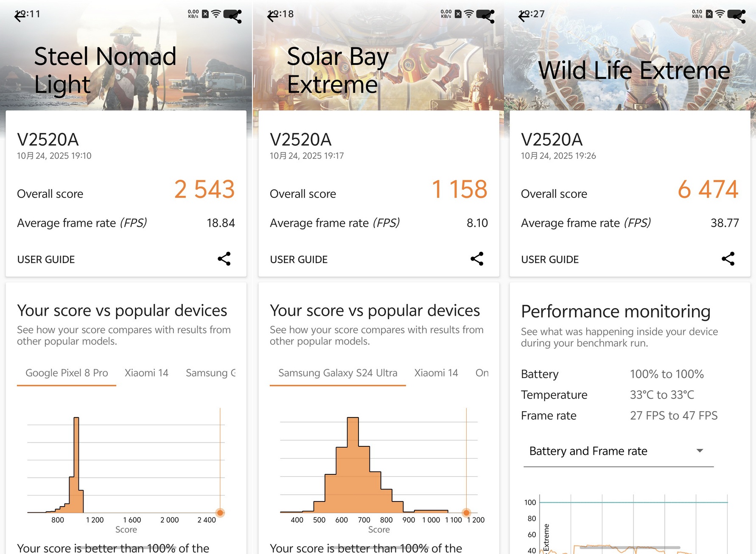Switch to Xiaomi 14 tab in Steel Nomad
The height and width of the screenshot is (554, 756).
146,373
